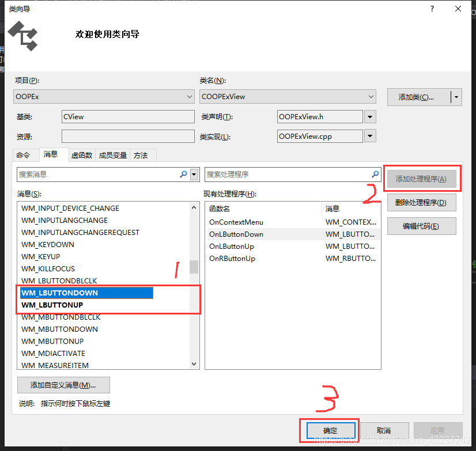Click the OOPExView.cpp implementation field

[320, 137]
